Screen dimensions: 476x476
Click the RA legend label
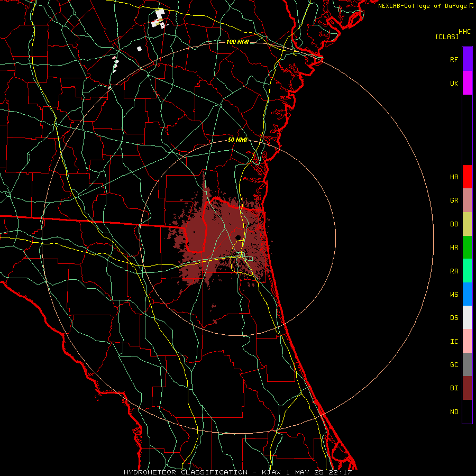(x=454, y=271)
